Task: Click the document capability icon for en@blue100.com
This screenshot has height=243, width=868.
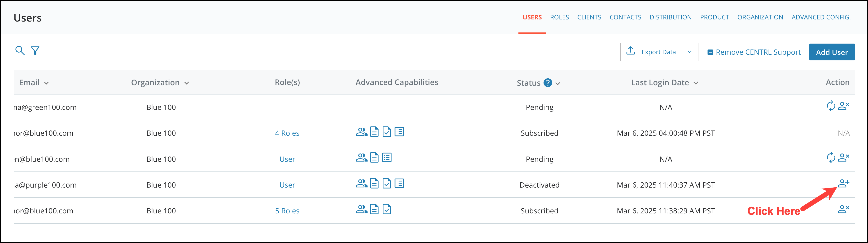Action: (374, 157)
